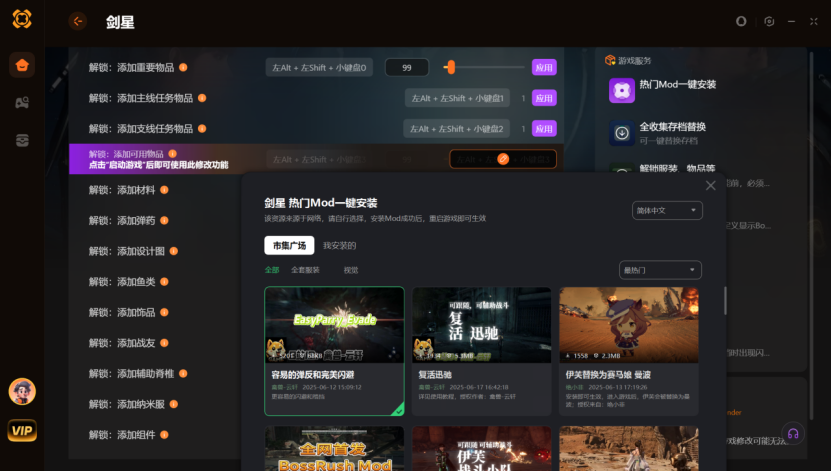Close the 热门Mod一键安装 dialog with X
The image size is (831, 471).
pos(711,185)
